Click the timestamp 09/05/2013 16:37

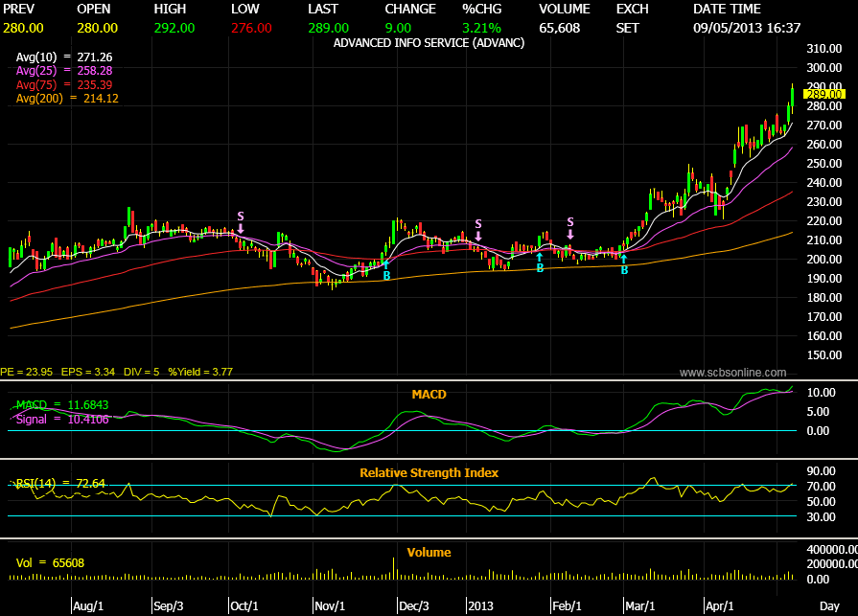747,28
